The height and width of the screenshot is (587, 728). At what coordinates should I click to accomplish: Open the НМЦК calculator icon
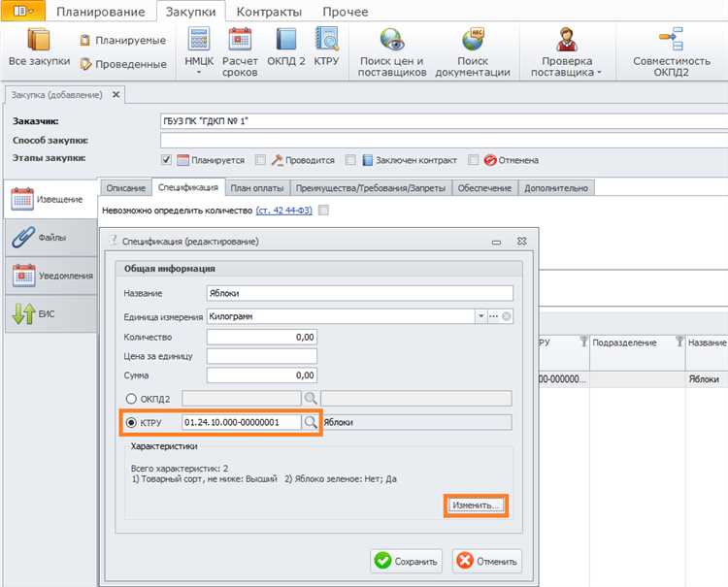(198, 42)
